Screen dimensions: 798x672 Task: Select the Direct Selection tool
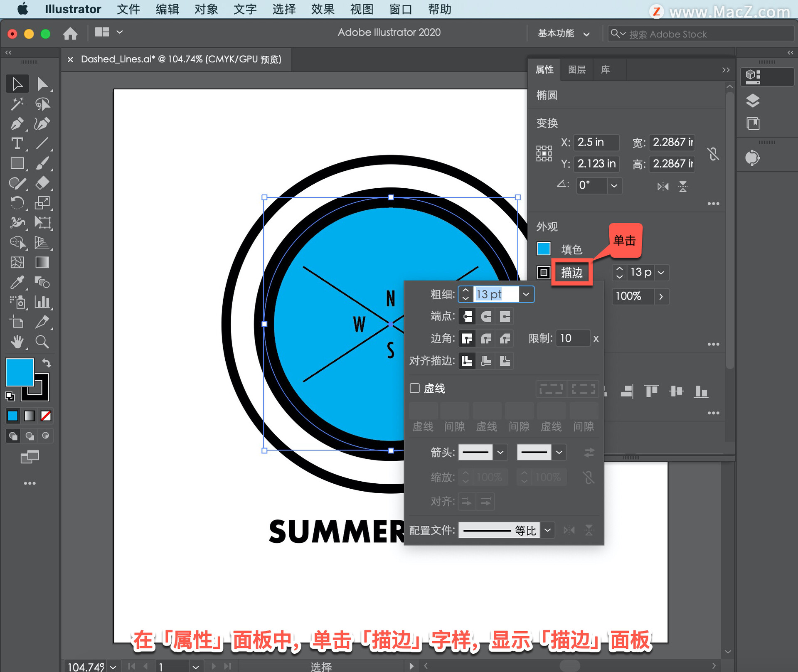(42, 84)
